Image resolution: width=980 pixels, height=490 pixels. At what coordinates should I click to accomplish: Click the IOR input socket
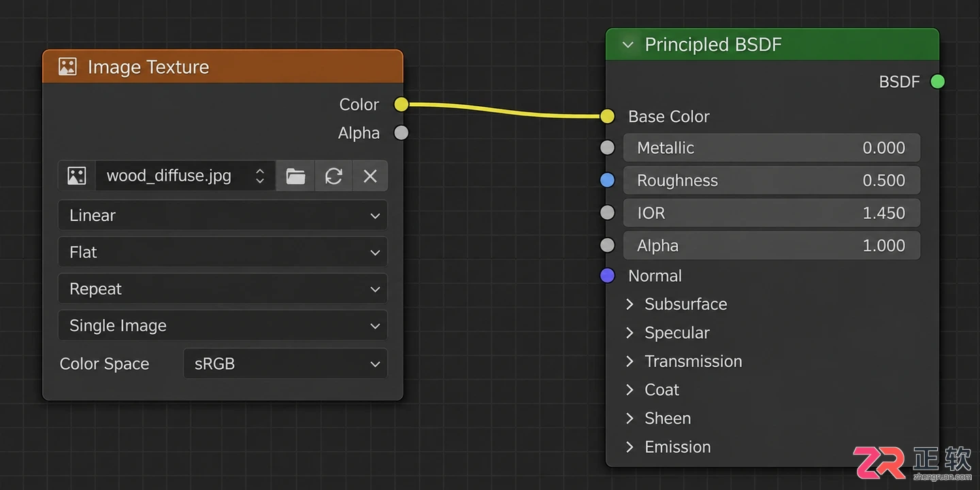(608, 213)
